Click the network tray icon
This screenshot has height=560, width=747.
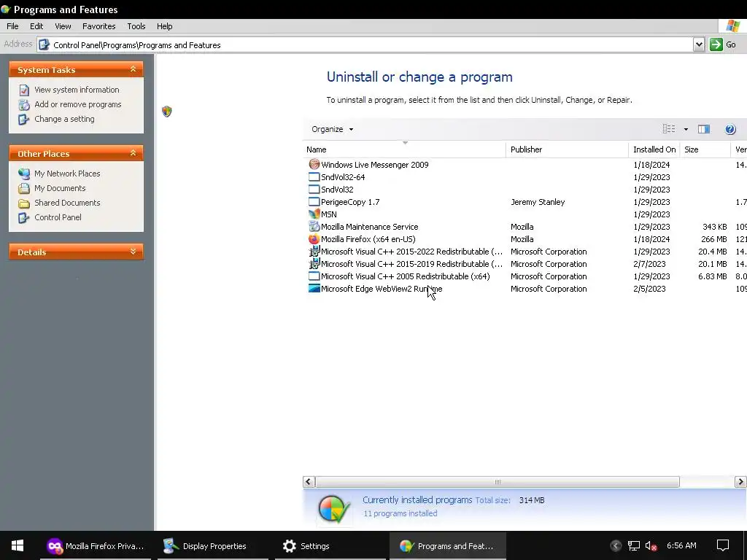(x=634, y=545)
